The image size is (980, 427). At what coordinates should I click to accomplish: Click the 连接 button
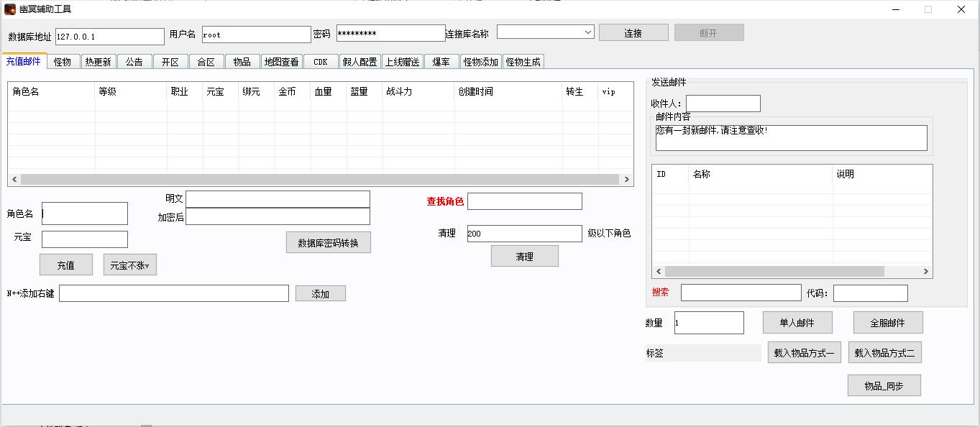pyautogui.click(x=633, y=33)
